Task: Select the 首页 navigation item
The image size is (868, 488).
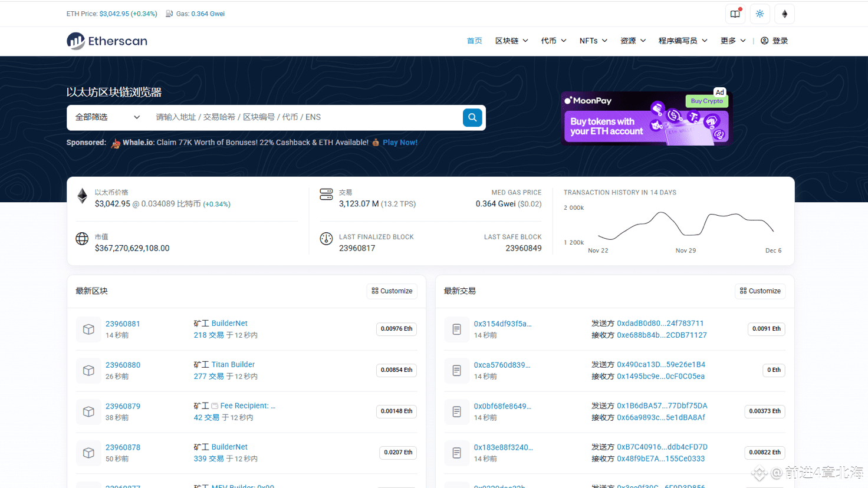Action: click(x=474, y=41)
